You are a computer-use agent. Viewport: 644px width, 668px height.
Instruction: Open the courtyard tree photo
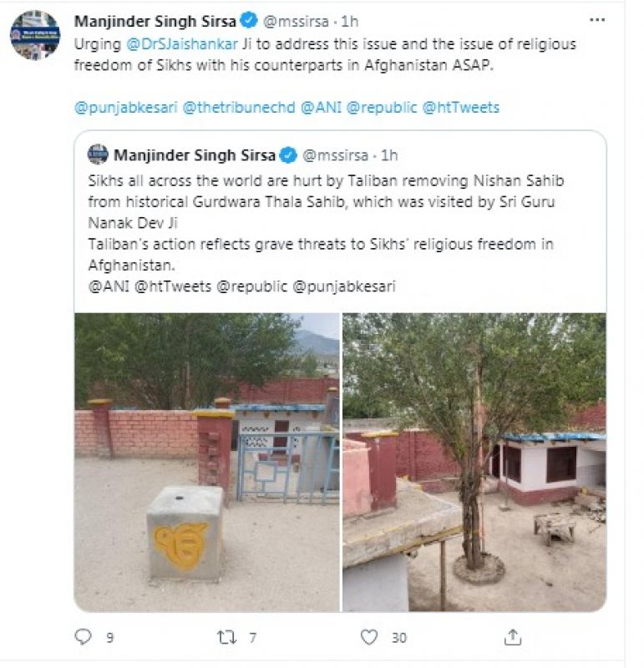[x=474, y=462]
